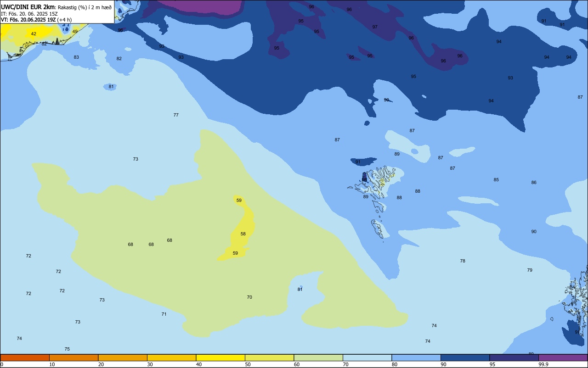
Task: Click the humidity value 71
Action: click(x=164, y=314)
